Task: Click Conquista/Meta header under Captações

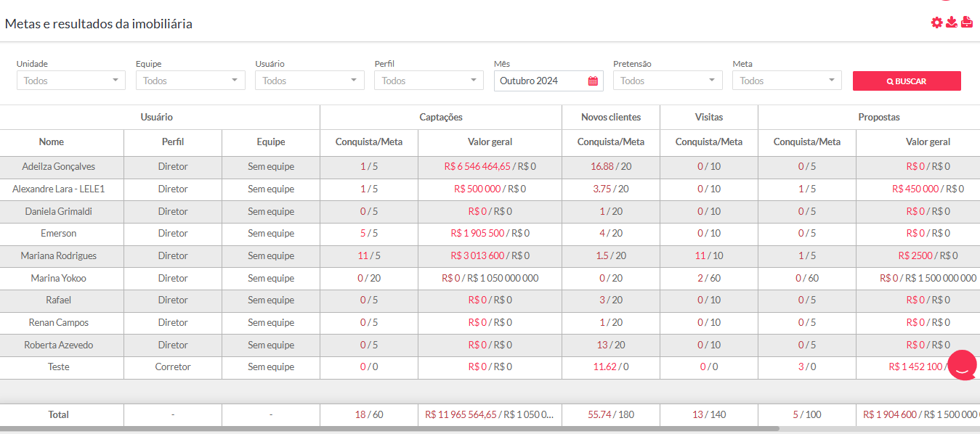Action: point(369,142)
